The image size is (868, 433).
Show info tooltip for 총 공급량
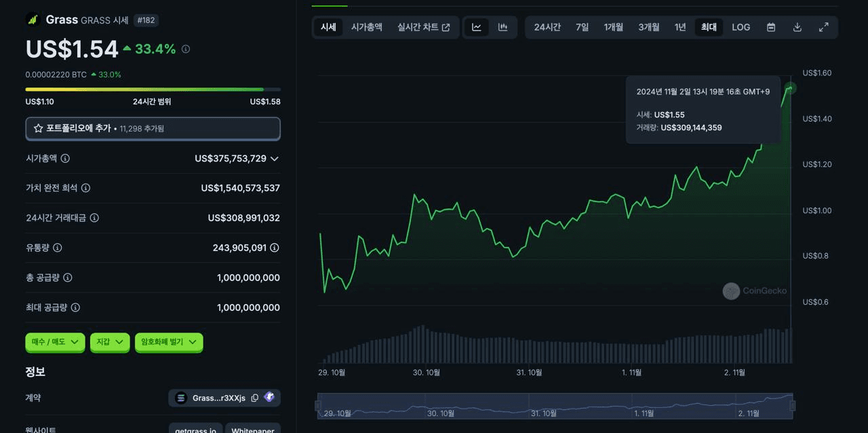tap(68, 278)
